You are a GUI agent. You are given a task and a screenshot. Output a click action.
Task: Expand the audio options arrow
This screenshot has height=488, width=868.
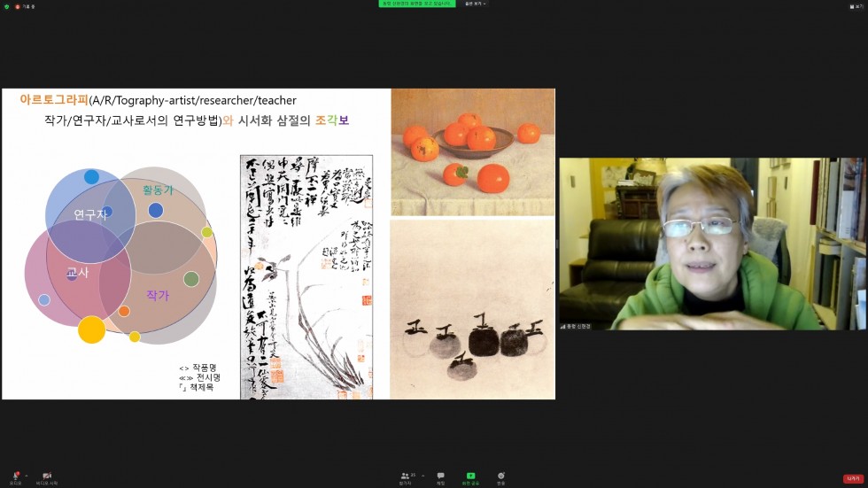[x=26, y=476]
